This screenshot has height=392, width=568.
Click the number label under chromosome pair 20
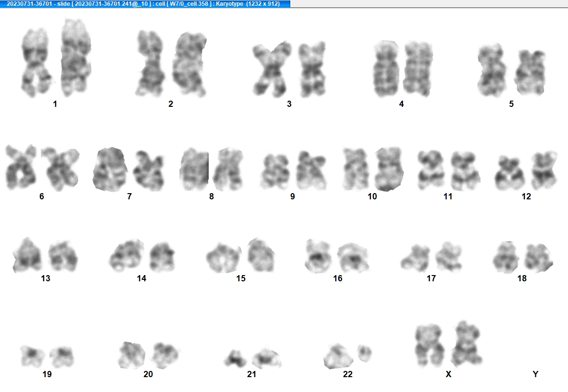coord(148,374)
